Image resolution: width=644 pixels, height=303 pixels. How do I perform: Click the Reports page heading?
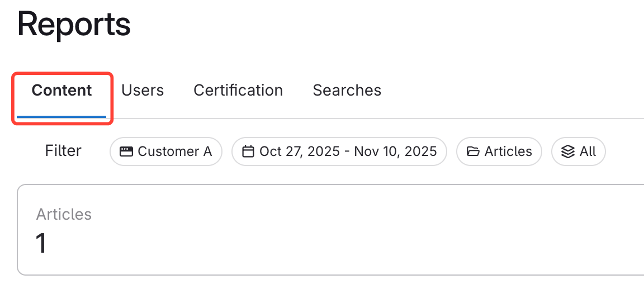click(x=74, y=25)
